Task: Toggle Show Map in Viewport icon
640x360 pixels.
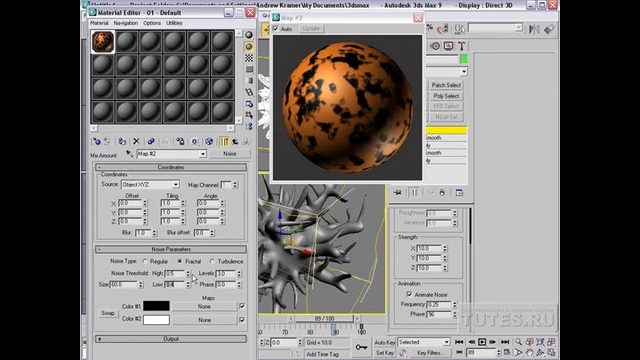Action: click(x=209, y=142)
